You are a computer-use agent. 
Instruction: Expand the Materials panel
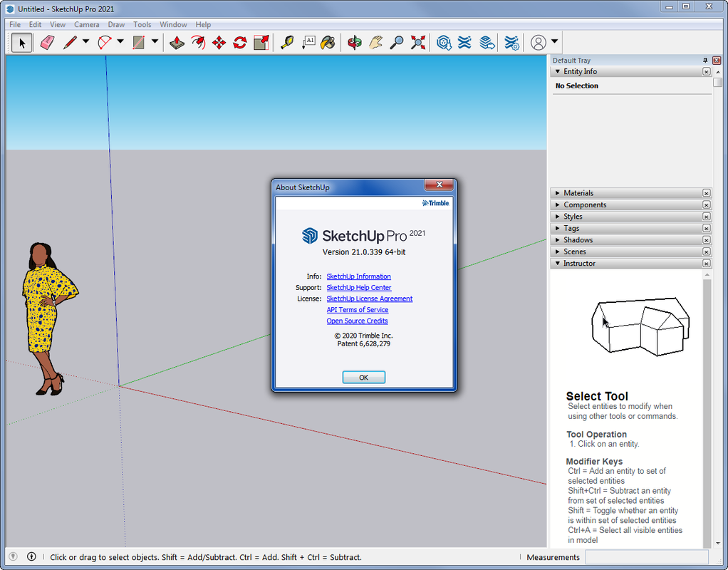(558, 193)
